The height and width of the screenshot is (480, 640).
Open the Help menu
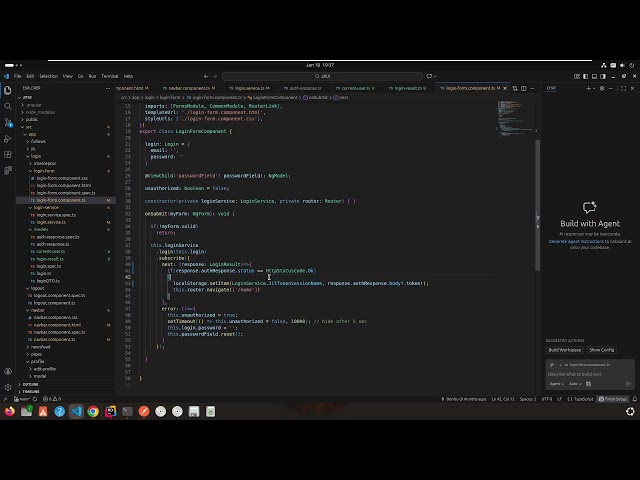(x=128, y=76)
